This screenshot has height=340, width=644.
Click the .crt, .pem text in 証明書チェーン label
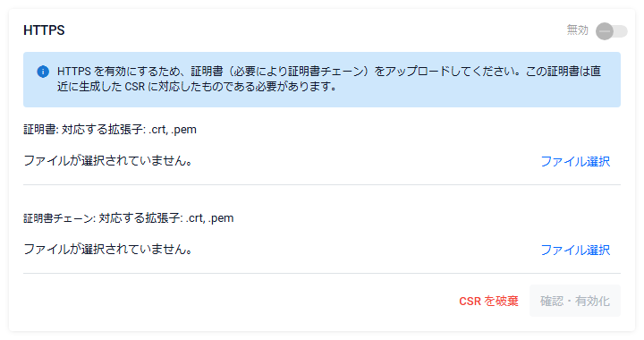point(210,218)
